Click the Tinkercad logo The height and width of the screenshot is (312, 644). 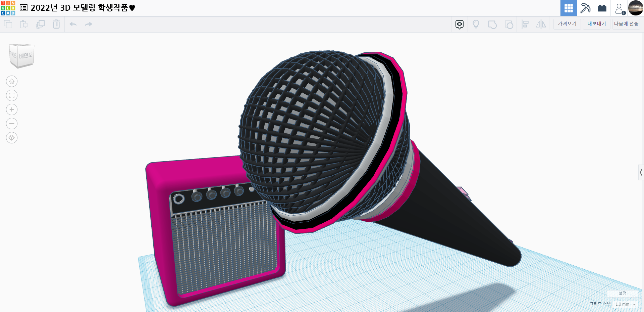[8, 8]
